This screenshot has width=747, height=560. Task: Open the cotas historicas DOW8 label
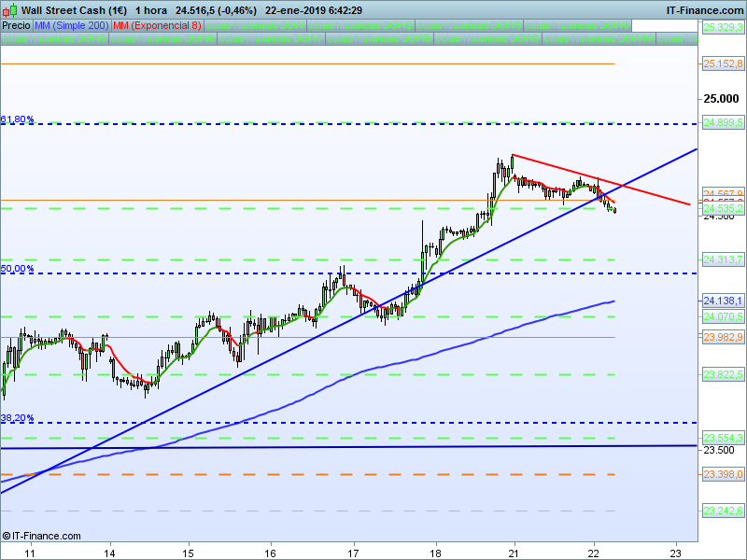pos(379,38)
